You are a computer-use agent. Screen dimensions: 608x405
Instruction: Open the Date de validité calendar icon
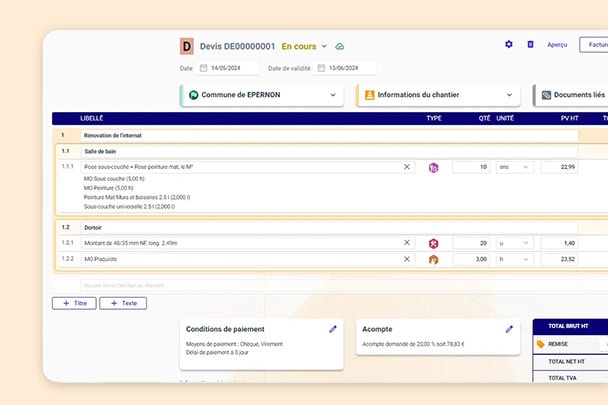point(321,68)
